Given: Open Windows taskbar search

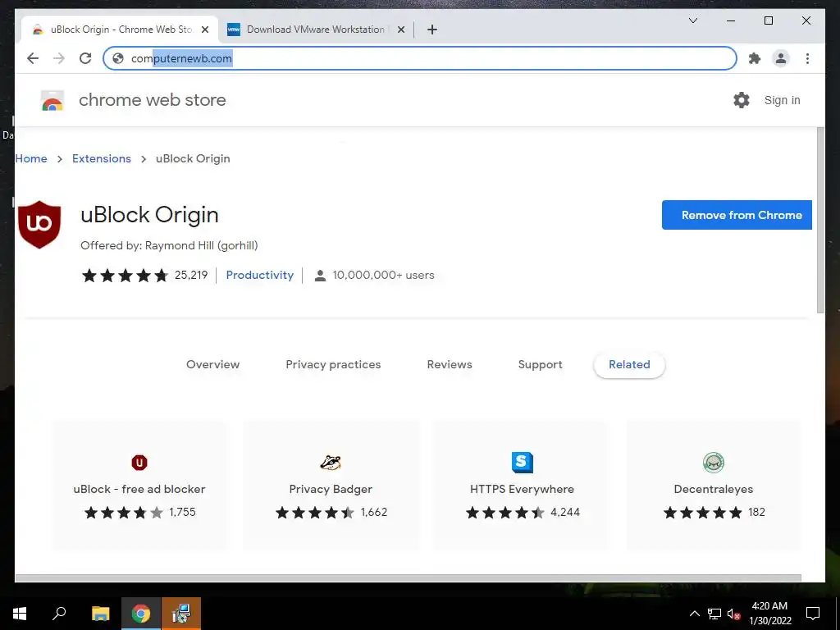Looking at the screenshot, I should [x=59, y=614].
